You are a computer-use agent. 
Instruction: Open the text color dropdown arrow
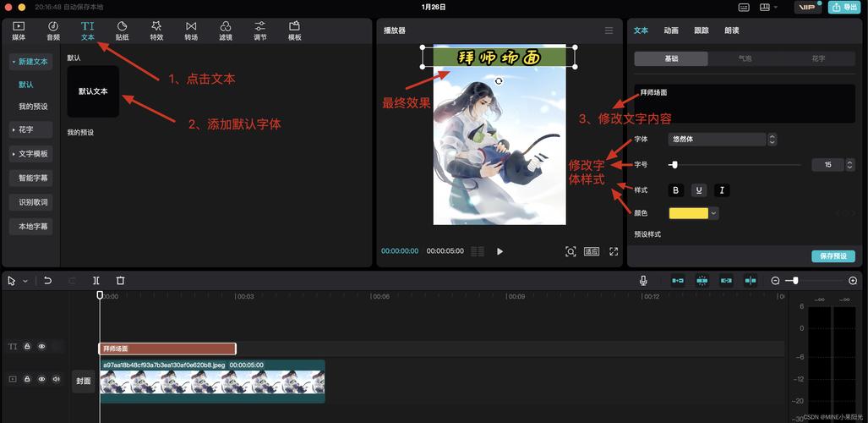click(713, 213)
